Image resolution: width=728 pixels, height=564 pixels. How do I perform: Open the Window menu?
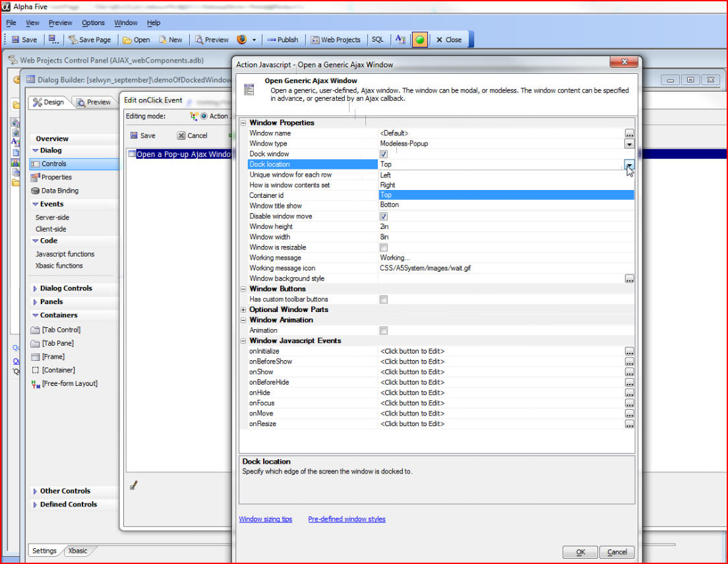point(126,23)
